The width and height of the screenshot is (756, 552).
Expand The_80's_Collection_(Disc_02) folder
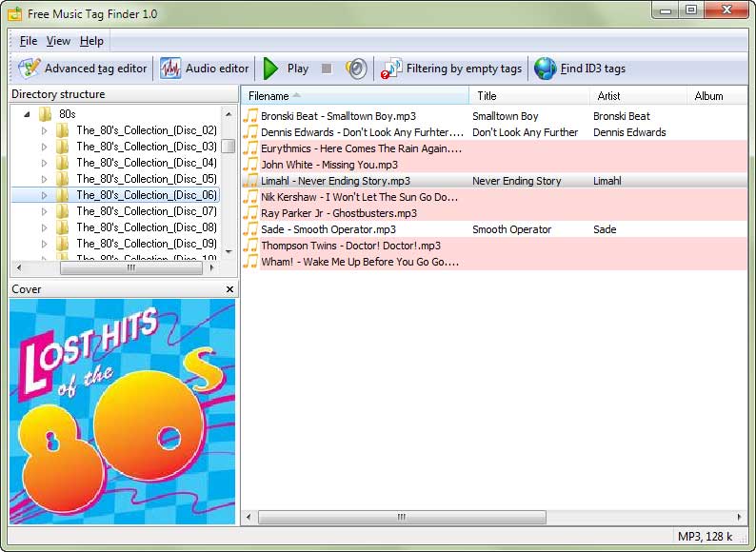pyautogui.click(x=45, y=130)
